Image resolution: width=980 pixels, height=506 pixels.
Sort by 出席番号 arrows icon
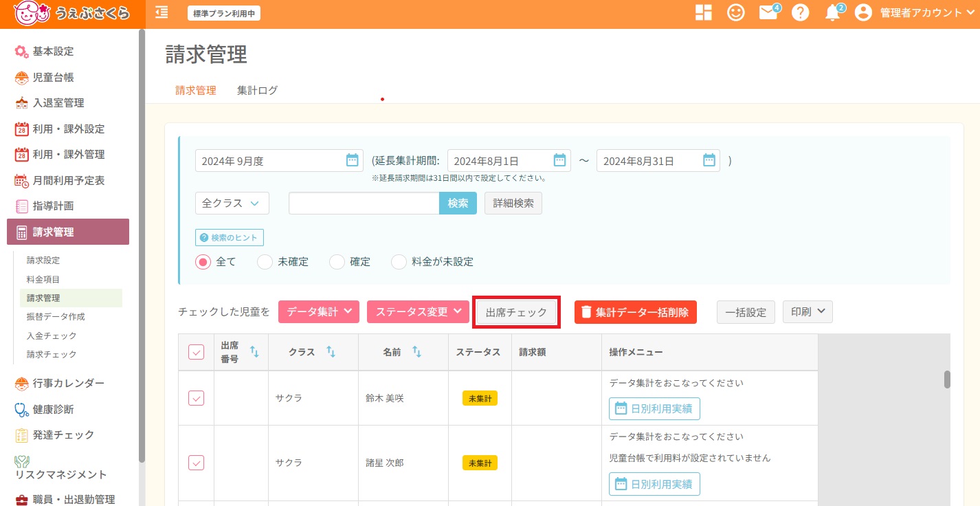(x=254, y=352)
